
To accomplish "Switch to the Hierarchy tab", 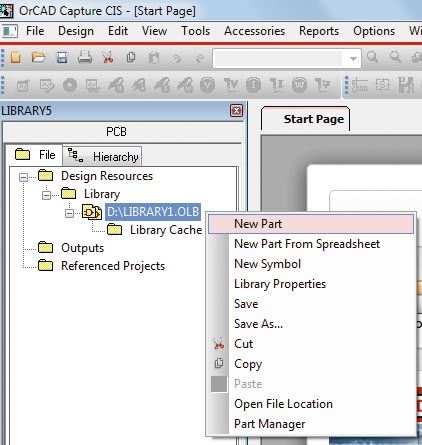I will click(x=102, y=156).
